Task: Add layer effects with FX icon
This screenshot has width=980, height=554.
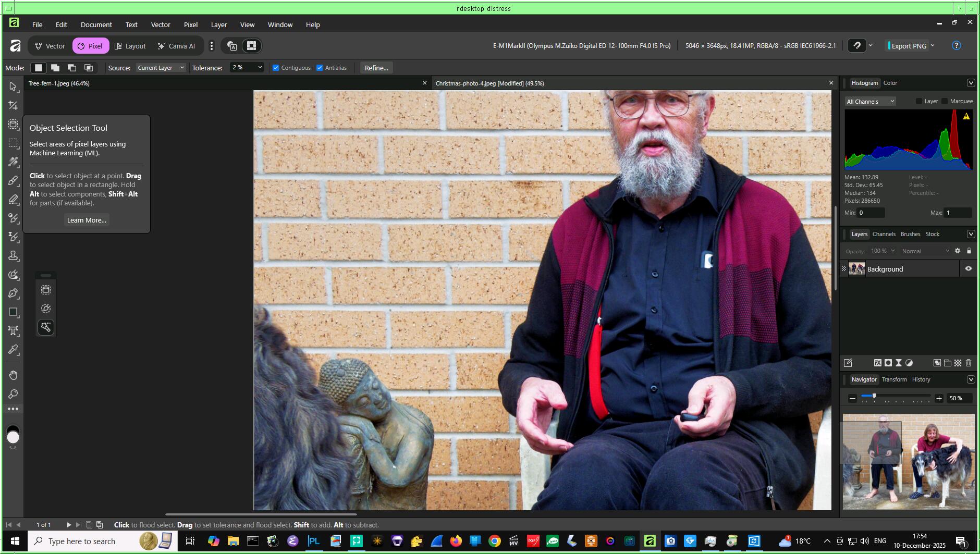Action: pos(877,363)
